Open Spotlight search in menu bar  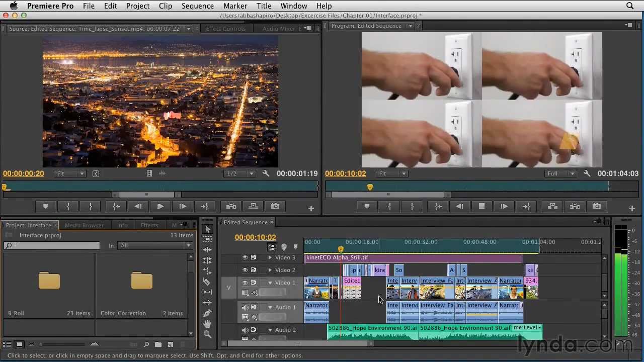630,6
